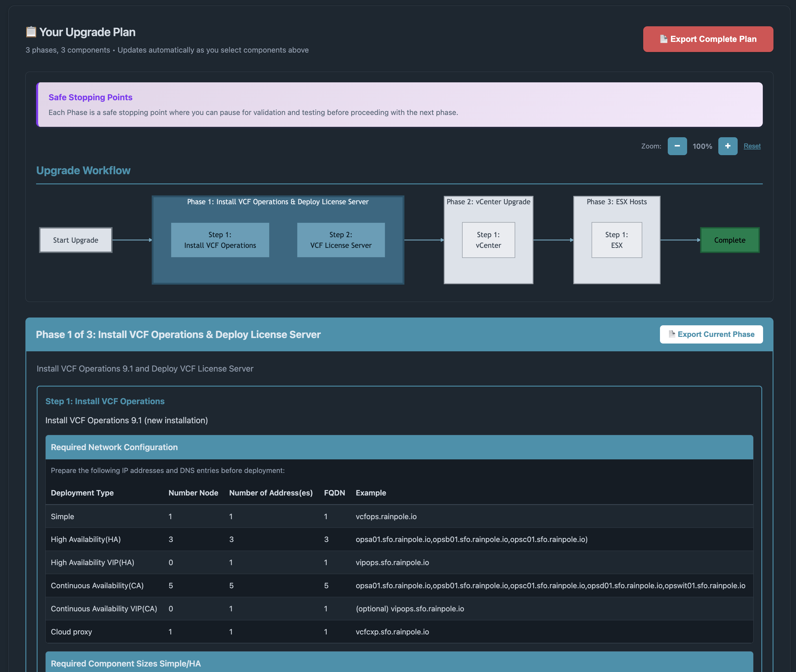Click (optional) vipops.sfo.rainpole.io cell
Screen dimensions: 796x672
[x=410, y=609]
